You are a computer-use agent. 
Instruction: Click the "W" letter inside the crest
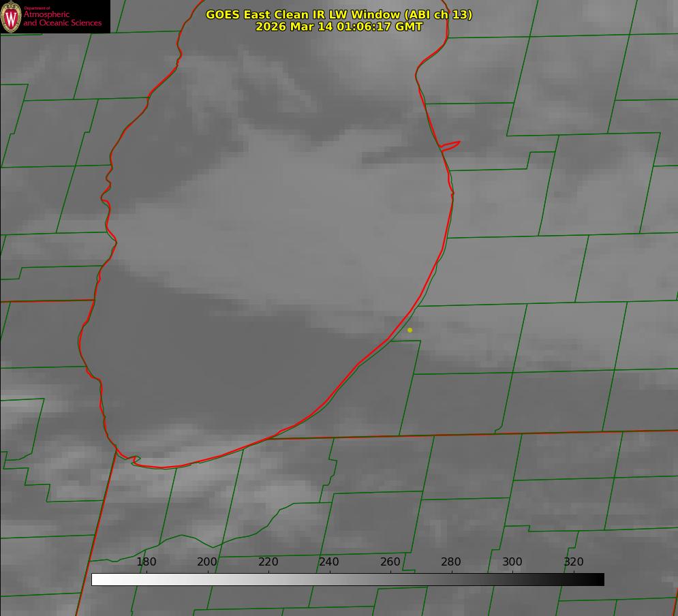click(x=11, y=18)
